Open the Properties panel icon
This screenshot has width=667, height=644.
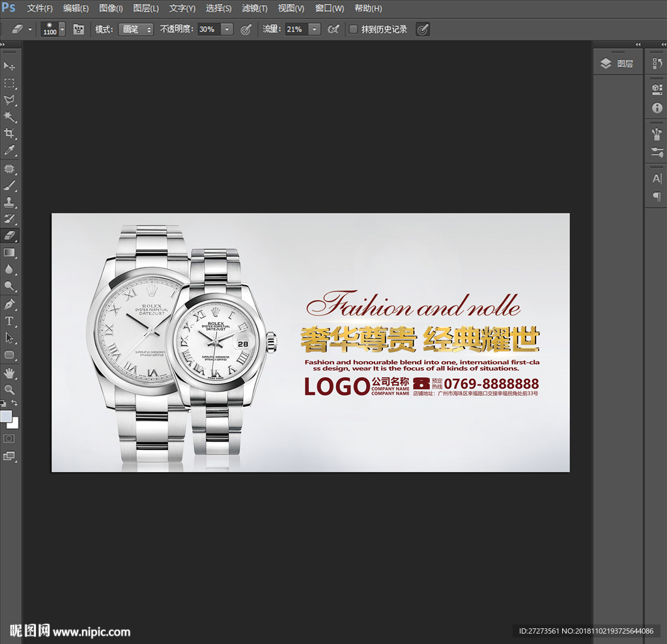[x=657, y=89]
